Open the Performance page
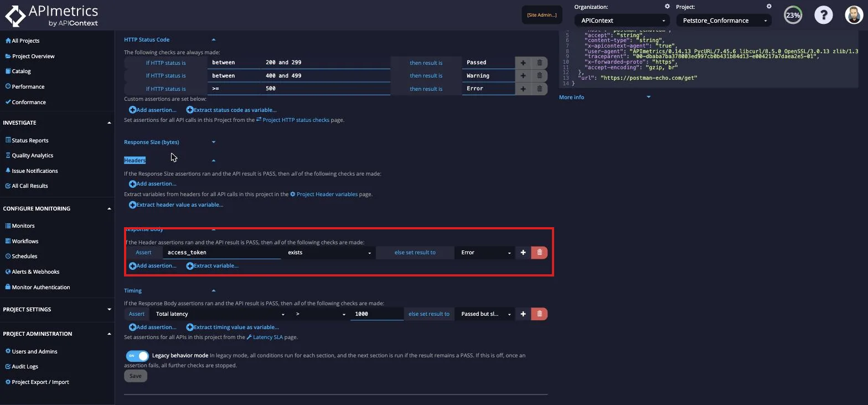The height and width of the screenshot is (405, 868). [24, 86]
